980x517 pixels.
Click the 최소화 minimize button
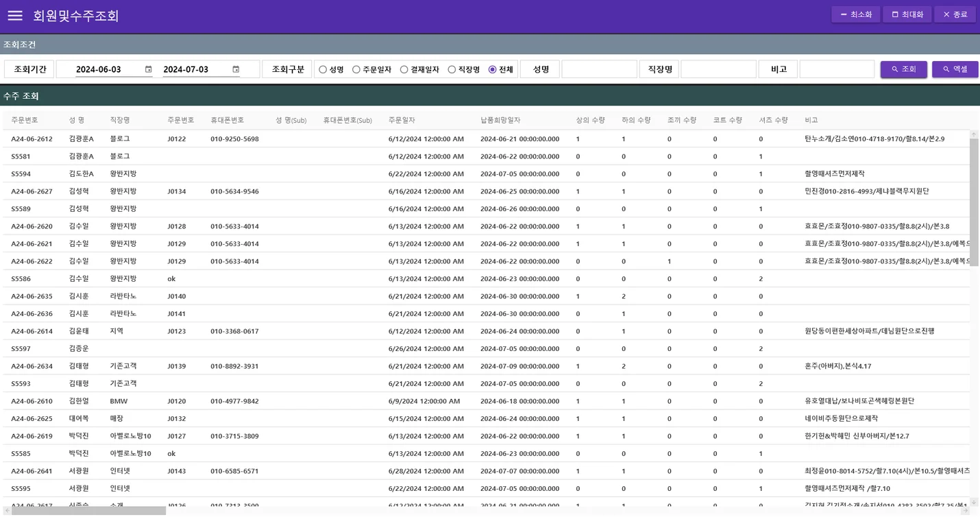point(855,14)
